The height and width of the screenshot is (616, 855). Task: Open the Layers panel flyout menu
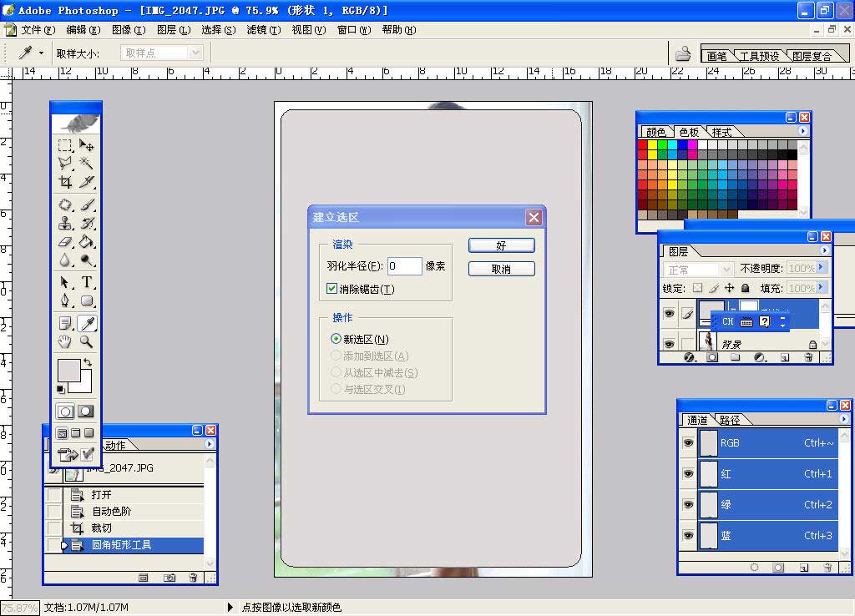(x=824, y=250)
